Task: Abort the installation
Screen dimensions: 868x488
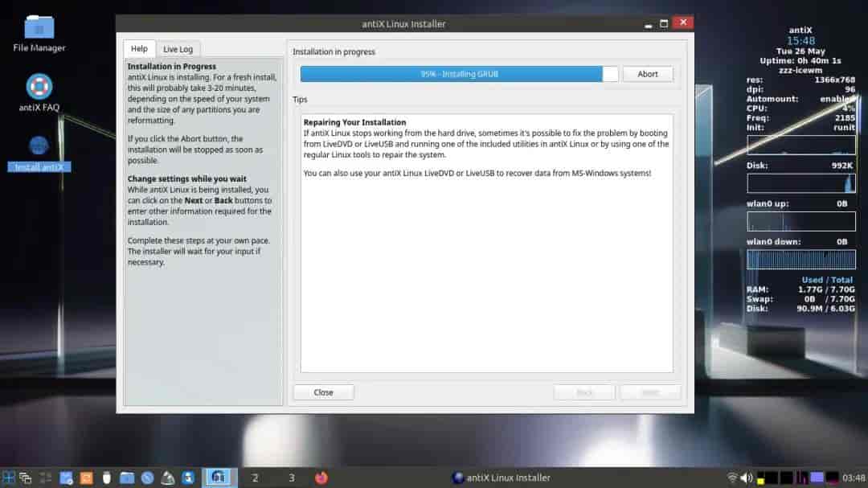Action: (648, 74)
